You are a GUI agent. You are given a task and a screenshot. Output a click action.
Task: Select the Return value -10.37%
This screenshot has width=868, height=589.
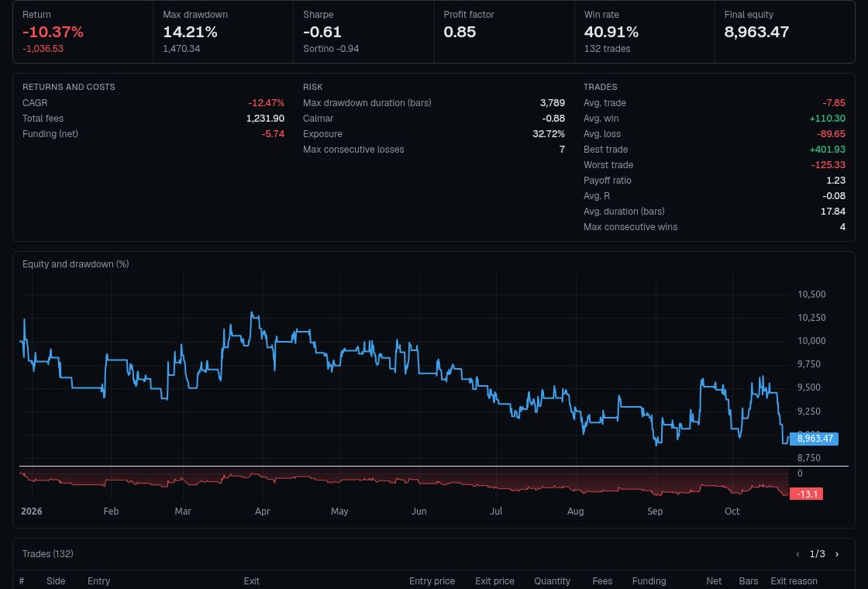(x=53, y=32)
